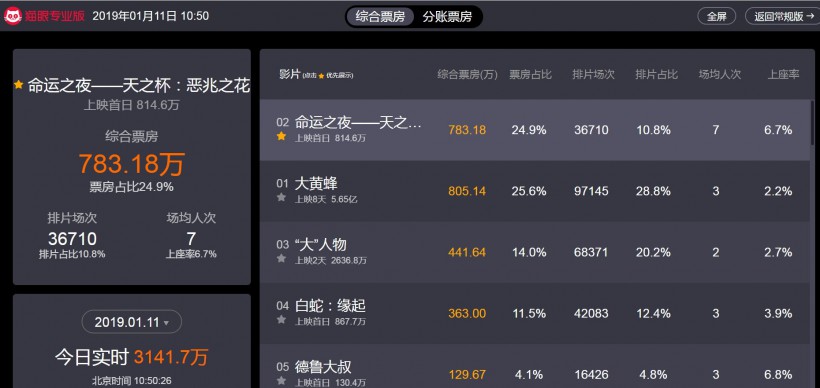Click the 全屏 fullscreen button

716,16
